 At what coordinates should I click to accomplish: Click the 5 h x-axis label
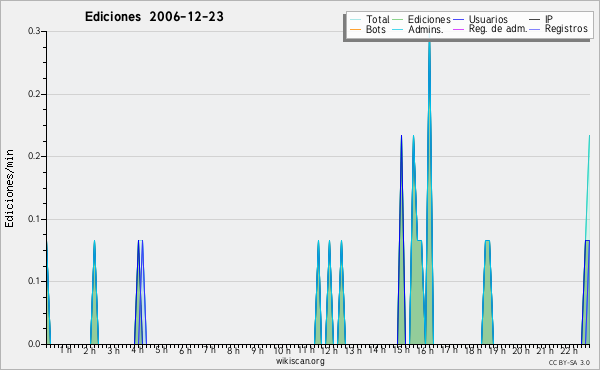click(x=161, y=350)
